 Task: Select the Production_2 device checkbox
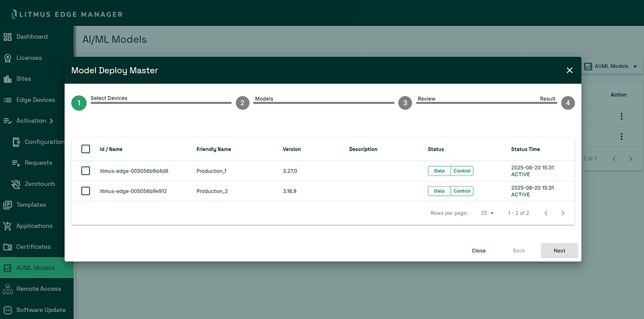86,191
